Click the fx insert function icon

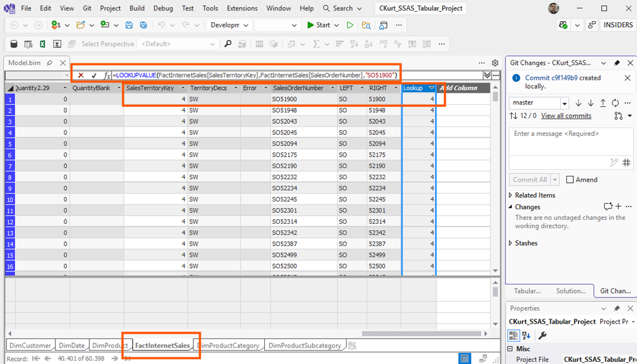(107, 75)
